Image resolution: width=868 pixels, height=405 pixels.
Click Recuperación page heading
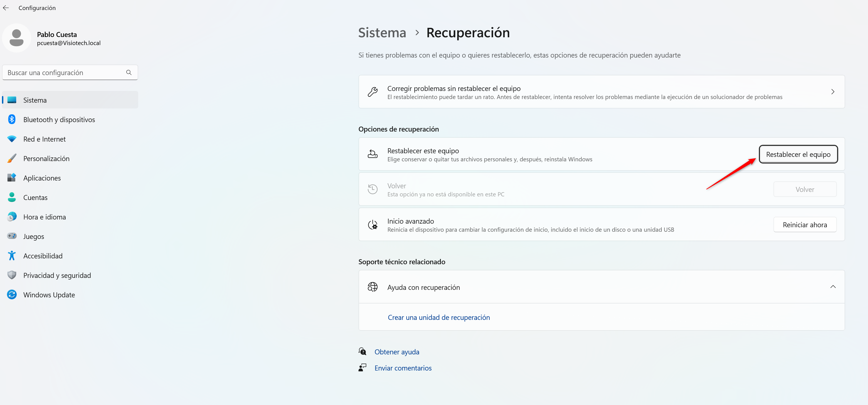tap(468, 33)
